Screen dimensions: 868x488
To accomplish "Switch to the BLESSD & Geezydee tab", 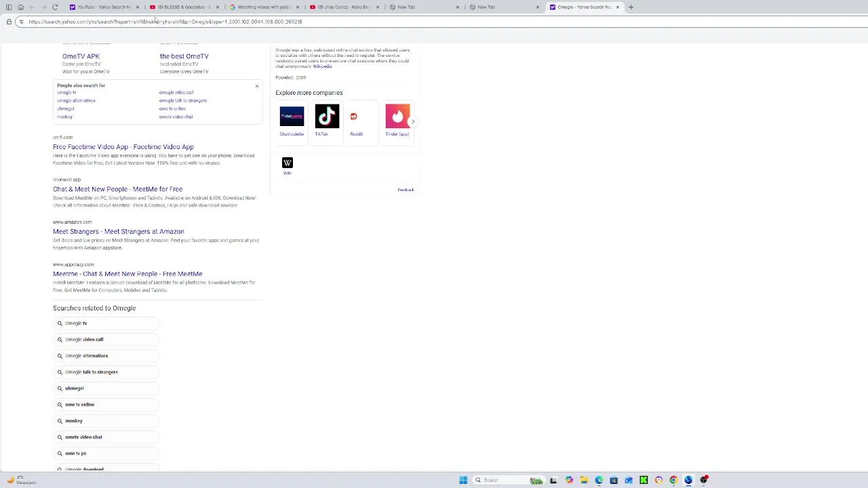I will click(184, 7).
